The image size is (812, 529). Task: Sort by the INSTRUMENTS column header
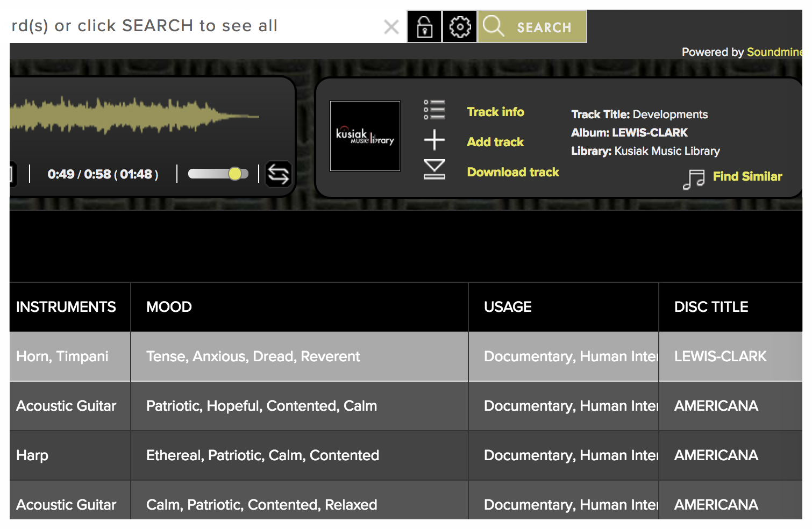(66, 307)
